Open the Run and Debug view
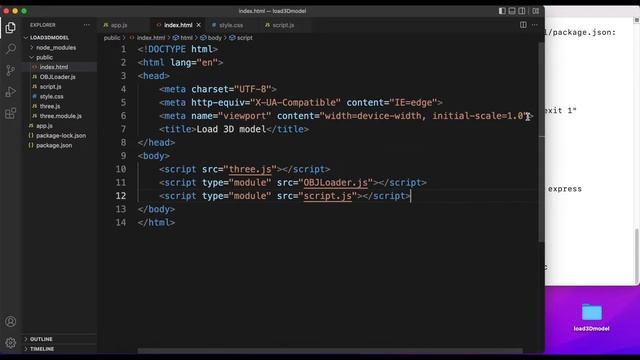This screenshot has height=360, width=640. pyautogui.click(x=11, y=92)
